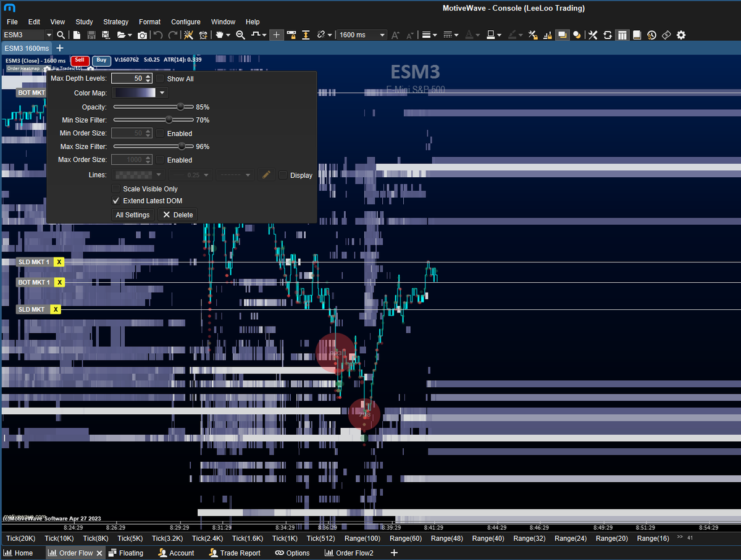Switch to the Trade Report tab

pos(235,553)
